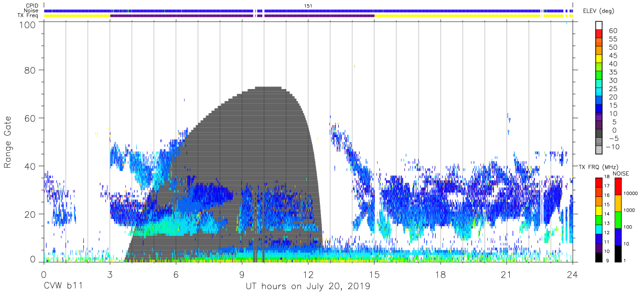Screen dimensions: 644x297
Task: Click the 20 tick on the Range Gate axis
Action: pyautogui.click(x=31, y=214)
